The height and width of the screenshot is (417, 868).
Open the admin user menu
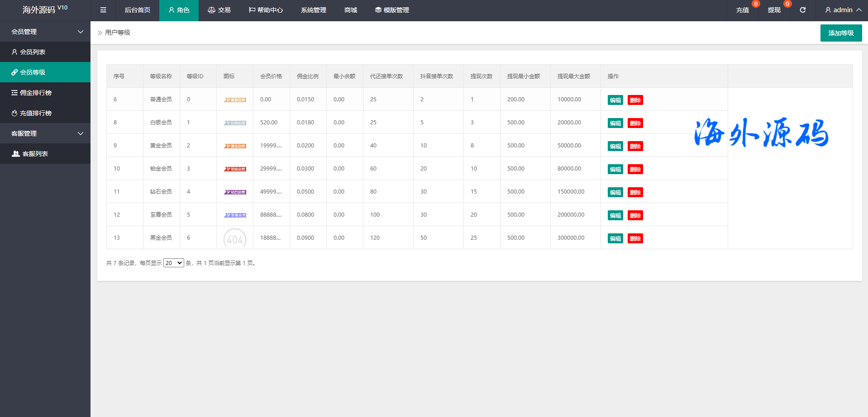point(843,10)
